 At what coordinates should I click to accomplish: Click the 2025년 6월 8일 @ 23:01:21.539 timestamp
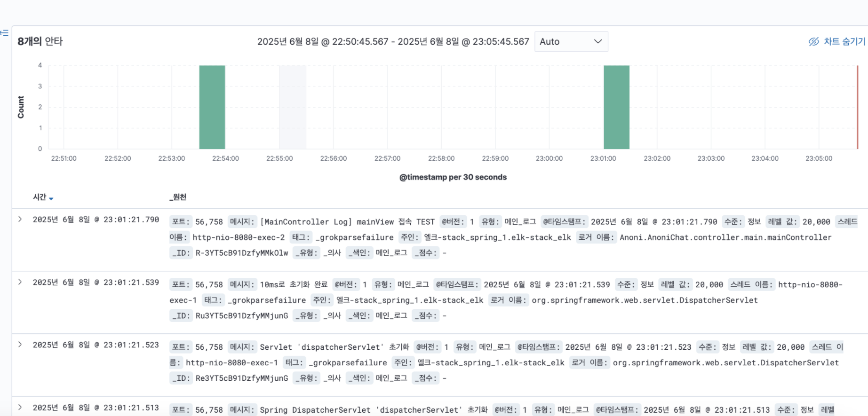click(x=96, y=283)
